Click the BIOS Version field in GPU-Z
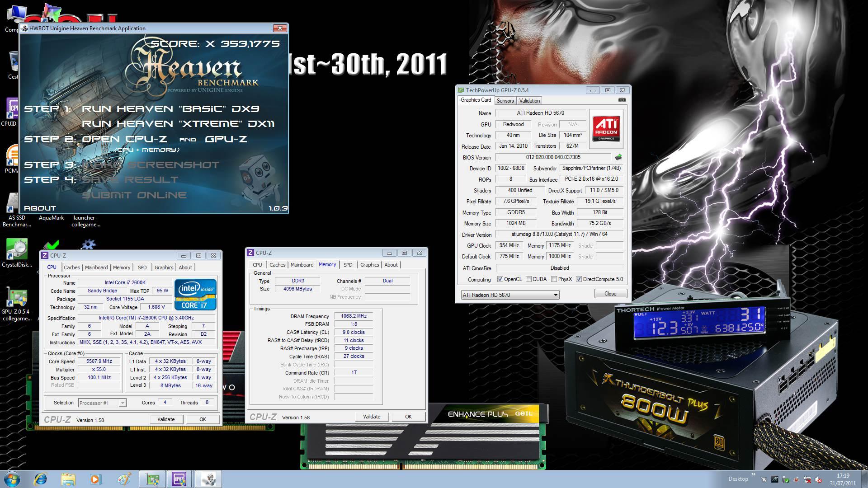Image resolution: width=868 pixels, height=488 pixels. tap(553, 157)
